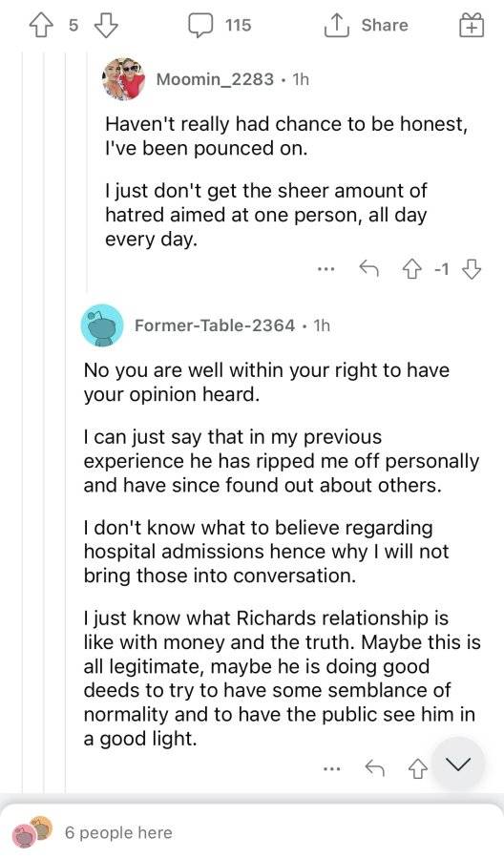Open Moomin_2283's profile avatar

tap(123, 78)
